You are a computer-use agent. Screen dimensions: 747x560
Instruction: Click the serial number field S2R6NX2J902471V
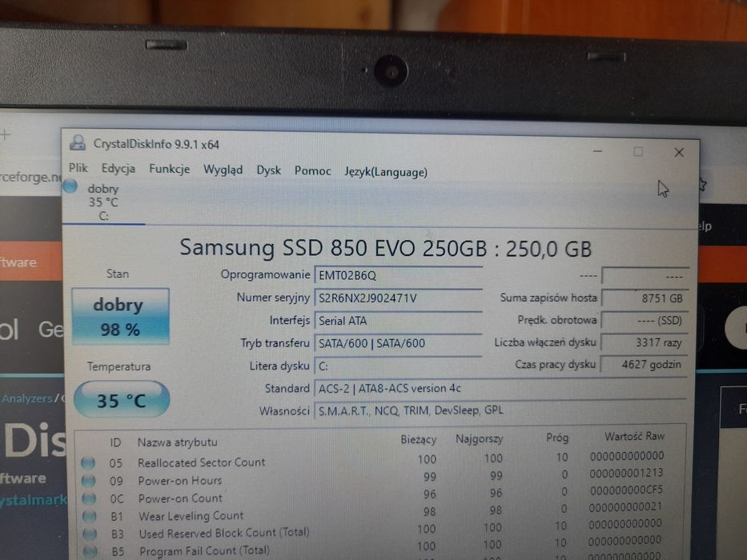(398, 298)
